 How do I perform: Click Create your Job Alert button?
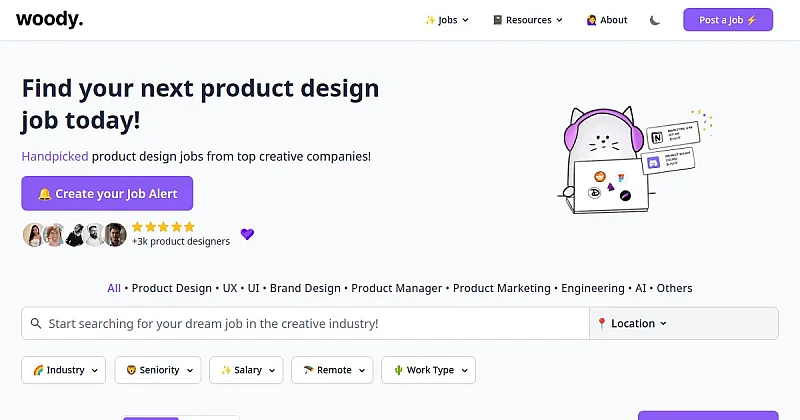[107, 194]
